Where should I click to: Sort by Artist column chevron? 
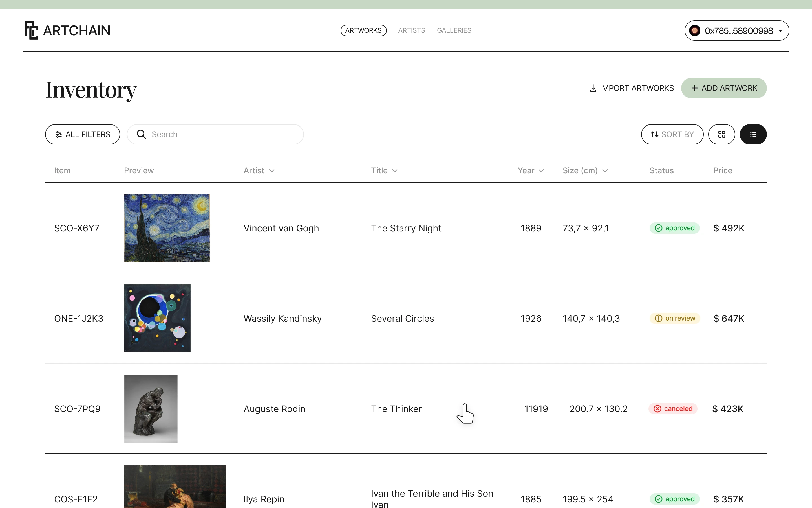272,171
